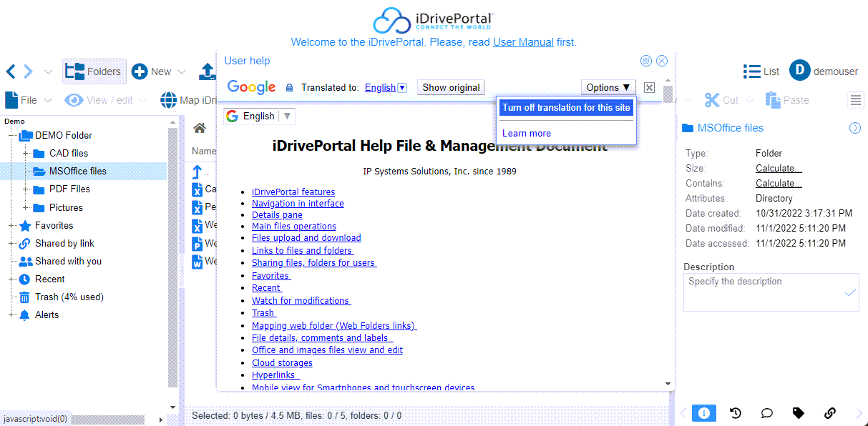Expand the CAD files tree node
The image size is (868, 426).
26,153
